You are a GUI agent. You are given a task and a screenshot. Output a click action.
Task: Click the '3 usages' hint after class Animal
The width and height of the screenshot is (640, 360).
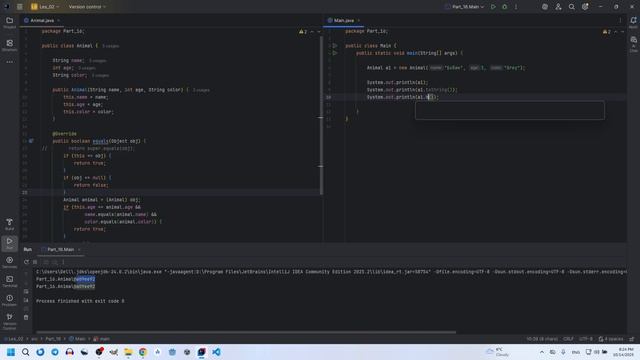[110, 46]
